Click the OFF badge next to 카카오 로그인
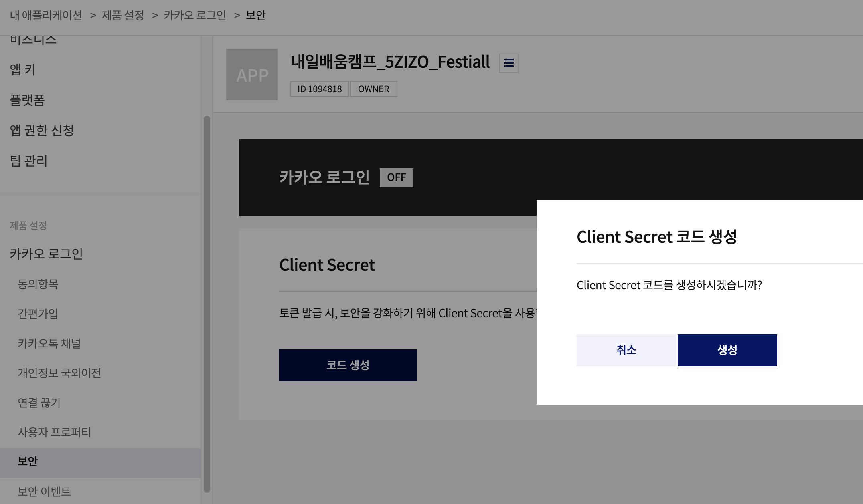Screen dimensions: 863x504 (x=396, y=177)
